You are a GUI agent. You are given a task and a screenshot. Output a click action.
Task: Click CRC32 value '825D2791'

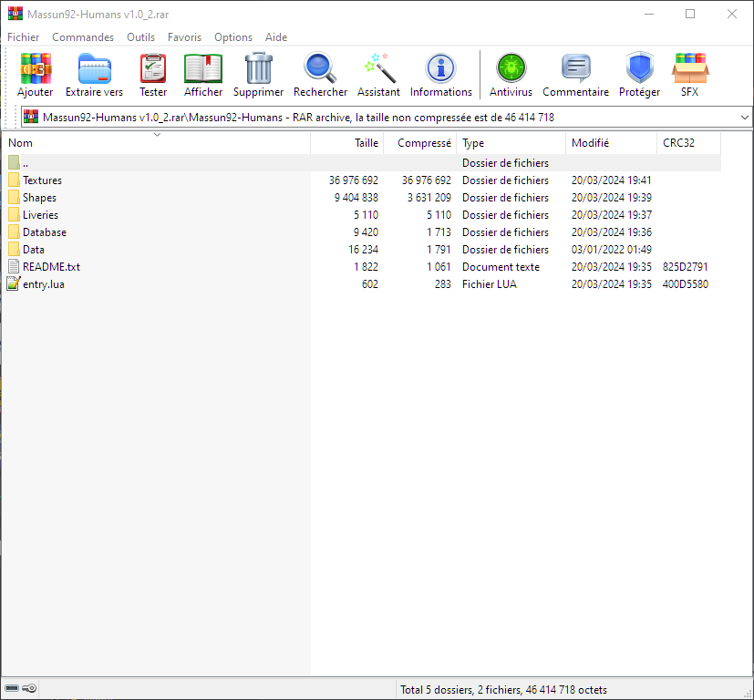click(686, 267)
